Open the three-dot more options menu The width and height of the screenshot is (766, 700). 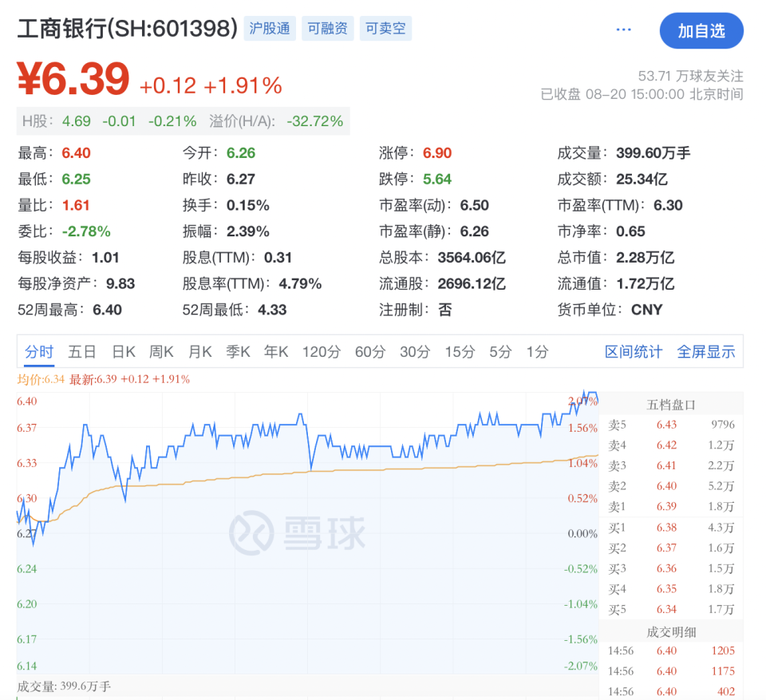coord(623,30)
